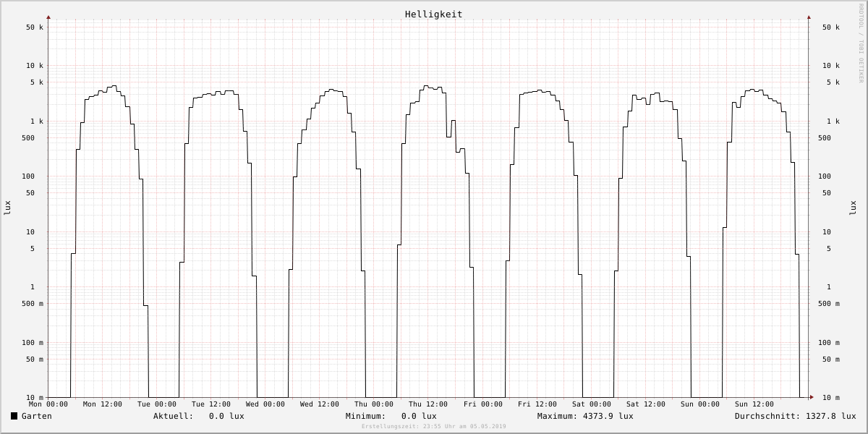Click the right axis 100 m label
868x434 pixels.
829,343
